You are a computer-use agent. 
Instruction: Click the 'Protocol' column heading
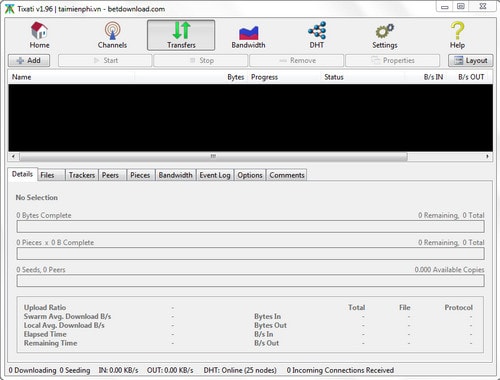(459, 307)
